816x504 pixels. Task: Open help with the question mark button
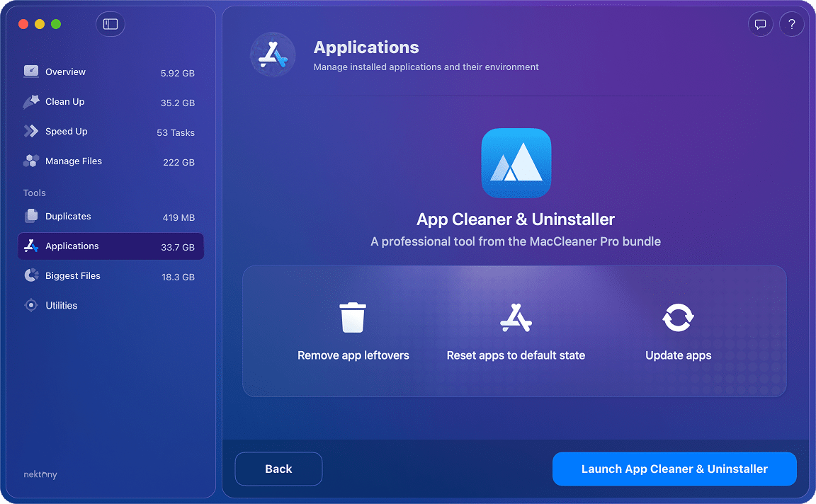coord(792,23)
